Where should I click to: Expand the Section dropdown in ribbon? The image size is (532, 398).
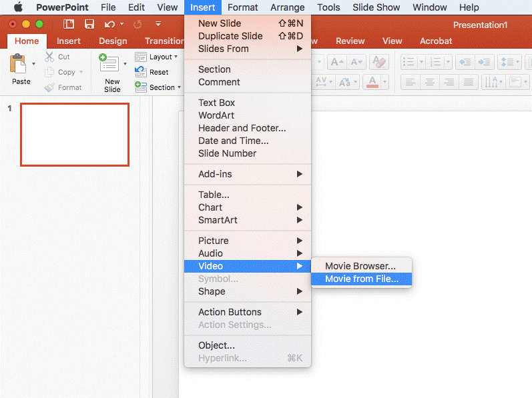[158, 87]
